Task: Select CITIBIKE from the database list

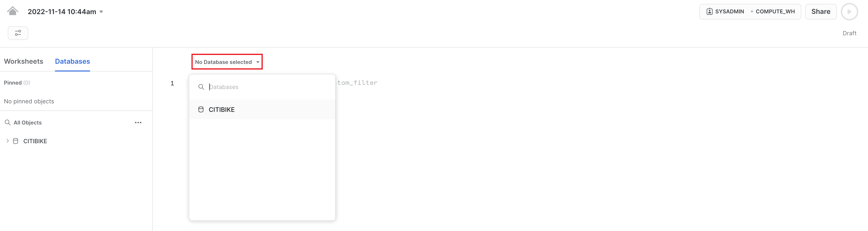Action: [x=262, y=109]
